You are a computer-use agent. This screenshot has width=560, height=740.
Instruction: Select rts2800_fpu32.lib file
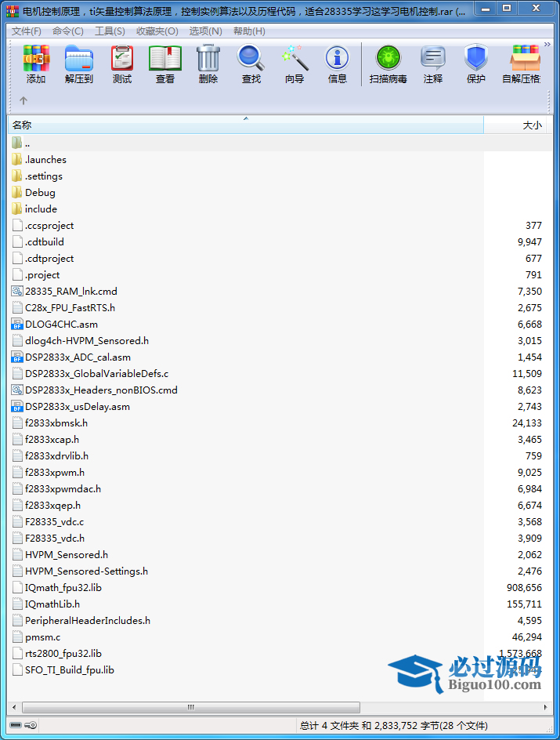[x=57, y=654]
